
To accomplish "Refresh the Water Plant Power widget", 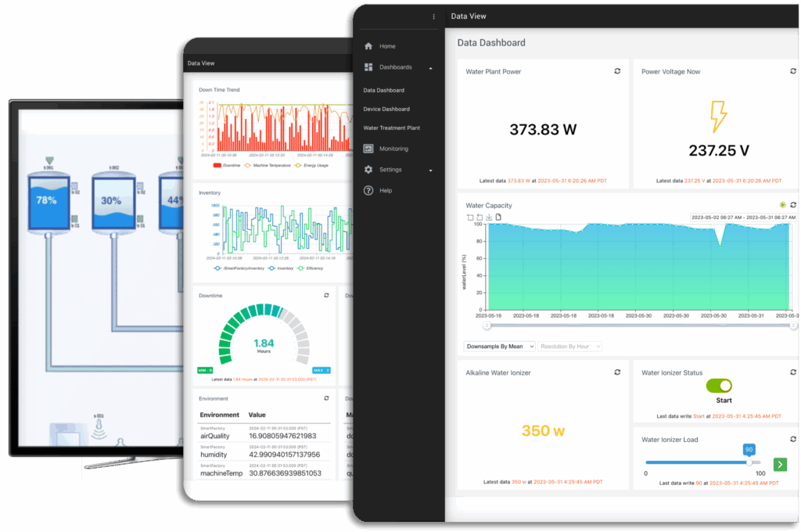I will pos(617,71).
